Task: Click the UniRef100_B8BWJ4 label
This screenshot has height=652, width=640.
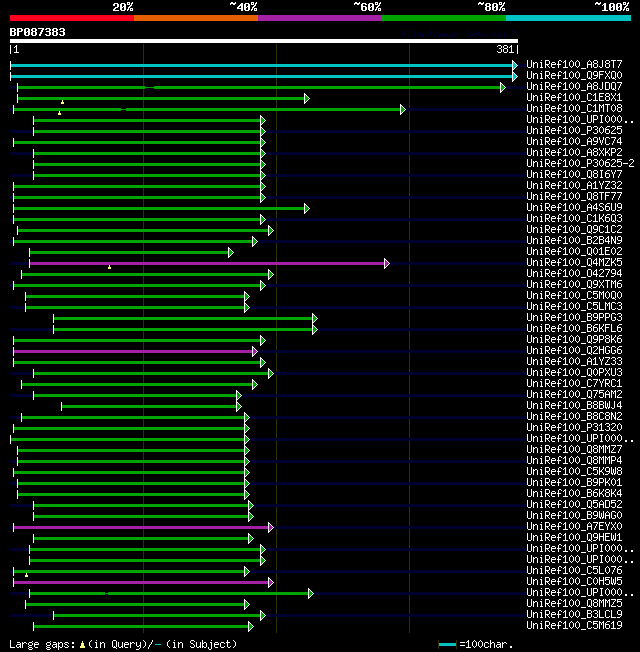Action: (x=574, y=405)
